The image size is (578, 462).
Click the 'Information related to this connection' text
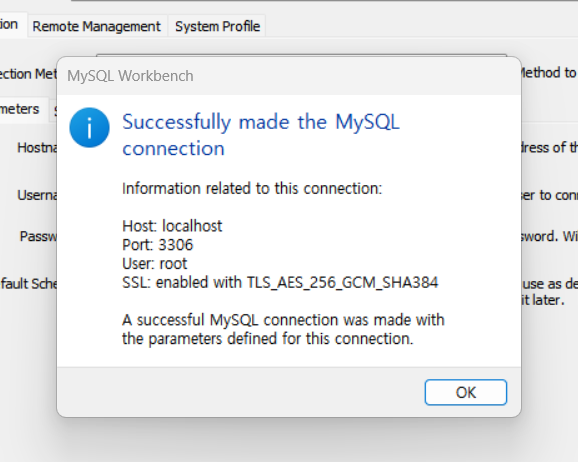pyautogui.click(x=252, y=188)
